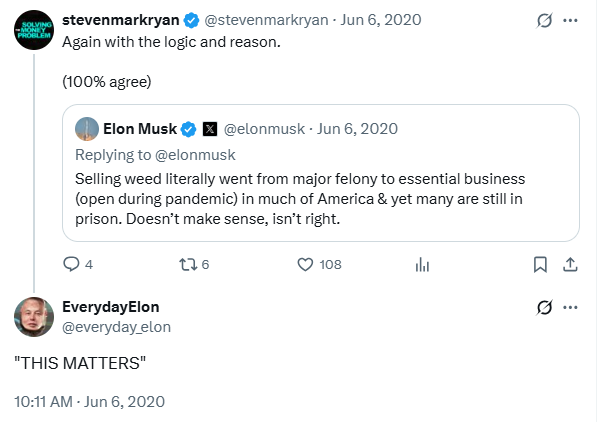Click Grok icon on EverydayElon tweet
This screenshot has width=606, height=422.
[545, 307]
